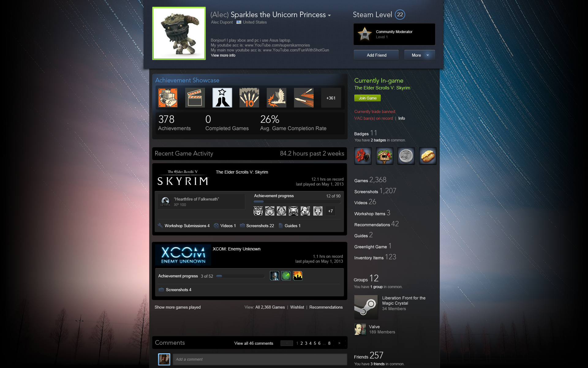Click the Skyrim achievement progress bar
Screen dimensions: 588x368
point(297,202)
